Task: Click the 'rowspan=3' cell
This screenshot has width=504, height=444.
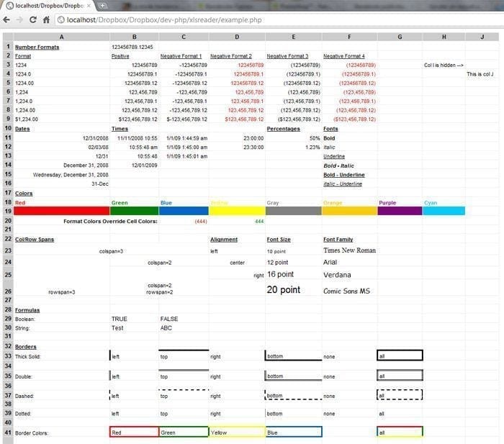Action: [62, 292]
